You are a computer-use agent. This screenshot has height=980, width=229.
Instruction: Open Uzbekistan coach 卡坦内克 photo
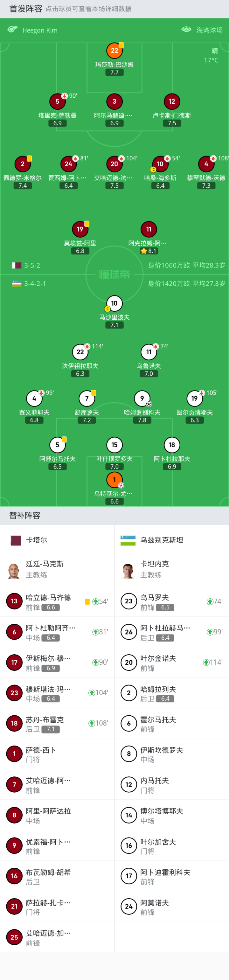128,570
